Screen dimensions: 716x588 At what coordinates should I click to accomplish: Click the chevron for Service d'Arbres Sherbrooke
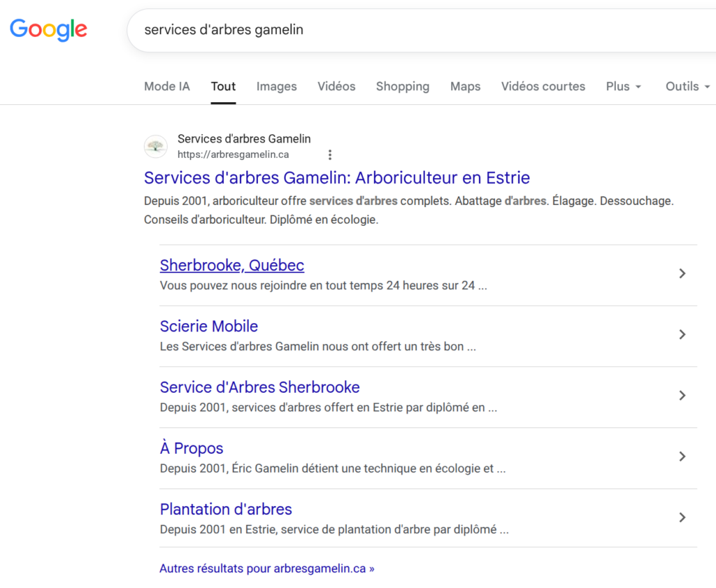(x=682, y=395)
